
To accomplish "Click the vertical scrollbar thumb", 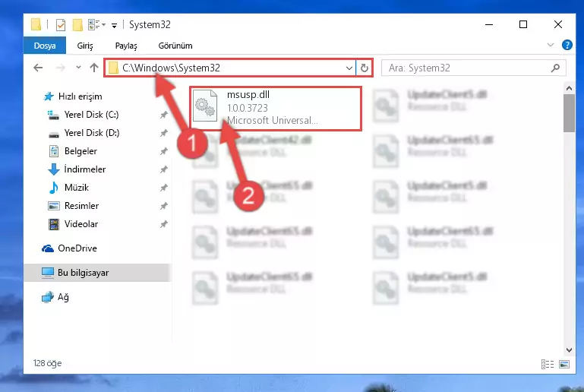I will 569,113.
